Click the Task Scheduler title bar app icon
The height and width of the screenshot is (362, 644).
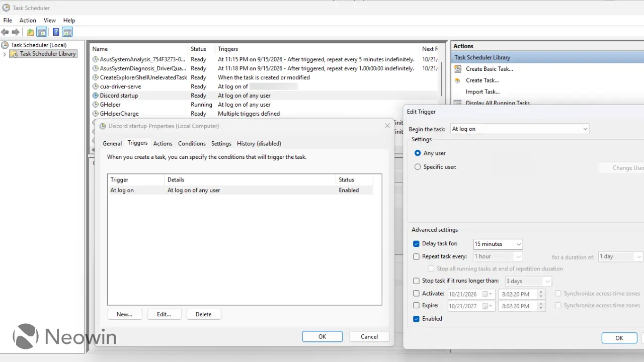coord(6,8)
